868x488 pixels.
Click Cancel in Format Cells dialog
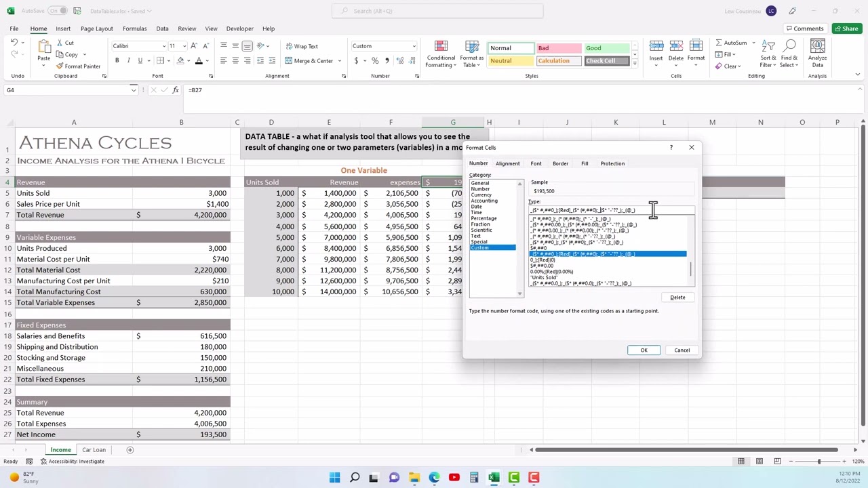click(x=682, y=350)
